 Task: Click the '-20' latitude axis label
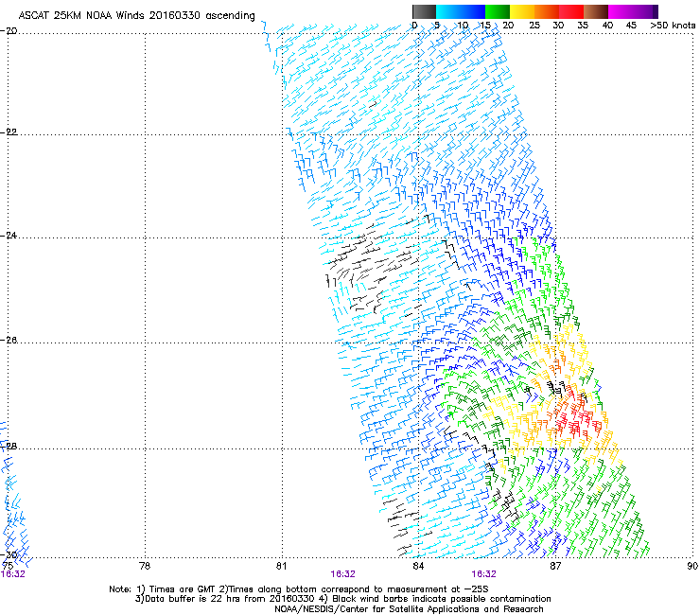(9, 31)
